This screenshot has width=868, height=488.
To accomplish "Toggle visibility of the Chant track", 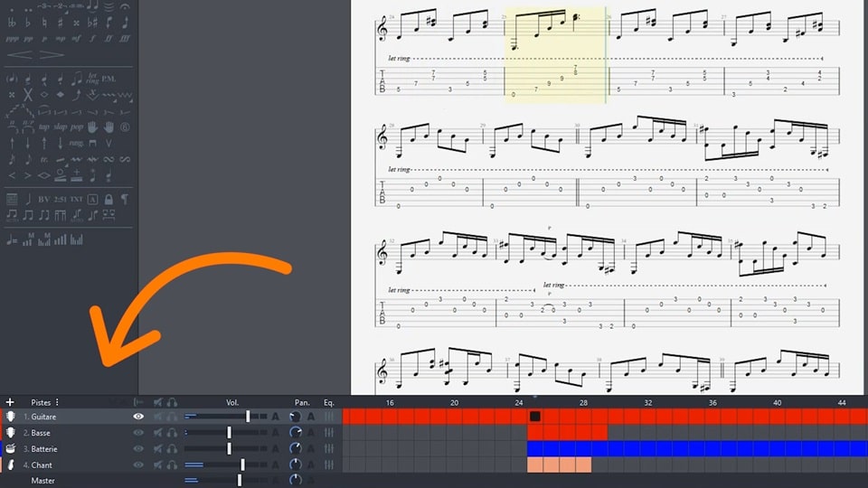I will [138, 465].
